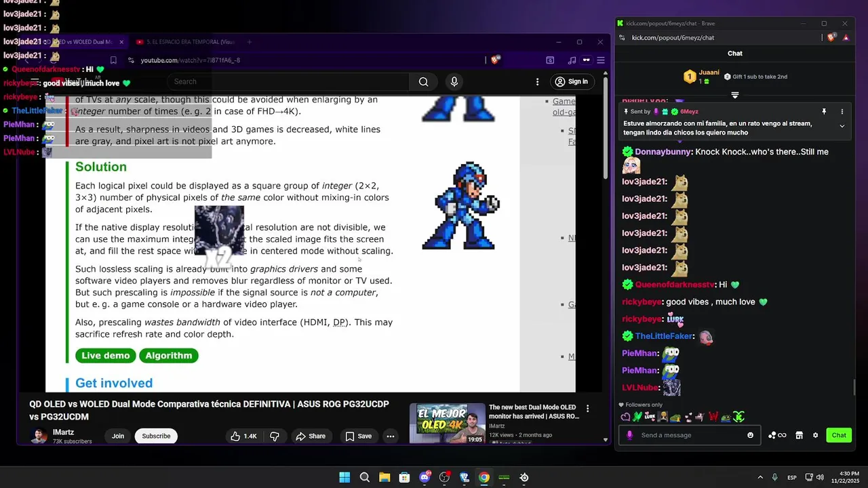The height and width of the screenshot is (488, 868).
Task: Click the Kick logo in chat window
Action: 620,24
